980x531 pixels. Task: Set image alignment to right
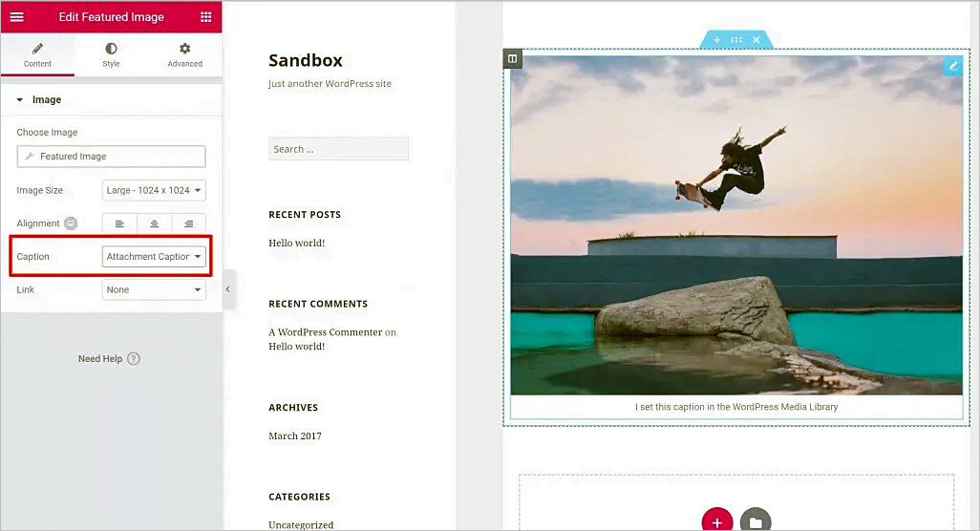tap(188, 223)
